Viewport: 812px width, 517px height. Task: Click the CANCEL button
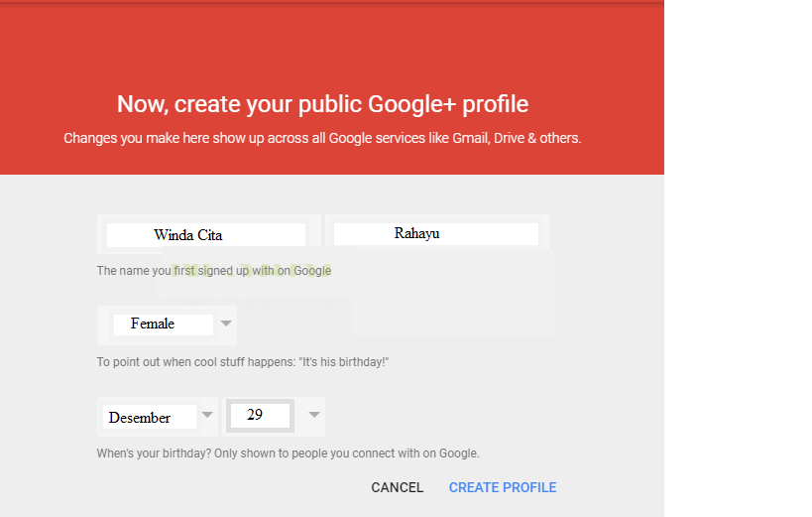398,487
